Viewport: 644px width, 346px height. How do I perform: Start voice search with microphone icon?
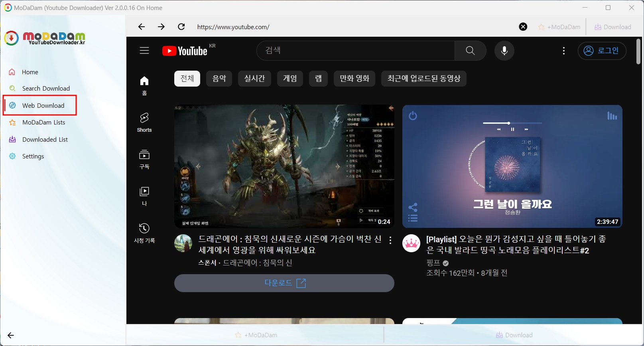[x=504, y=51]
